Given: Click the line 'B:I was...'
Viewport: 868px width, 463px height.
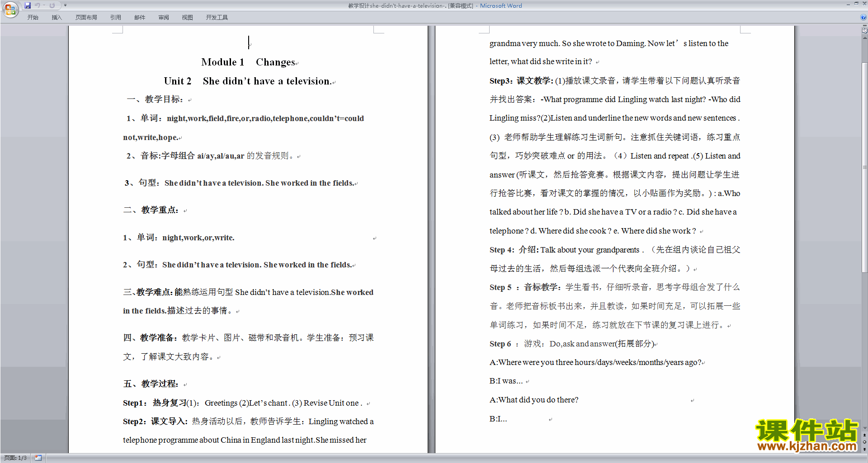Looking at the screenshot, I should coord(506,381).
